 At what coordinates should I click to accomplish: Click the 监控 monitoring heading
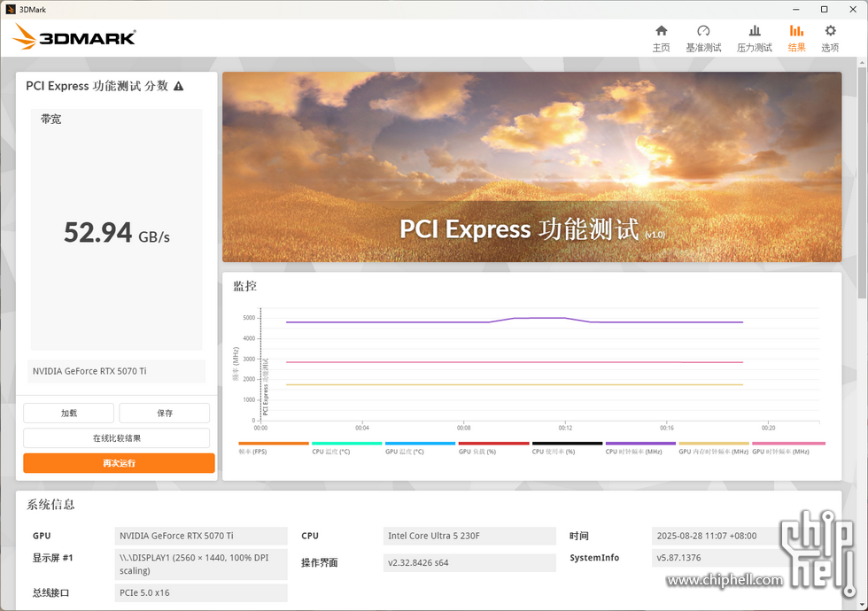pos(244,286)
